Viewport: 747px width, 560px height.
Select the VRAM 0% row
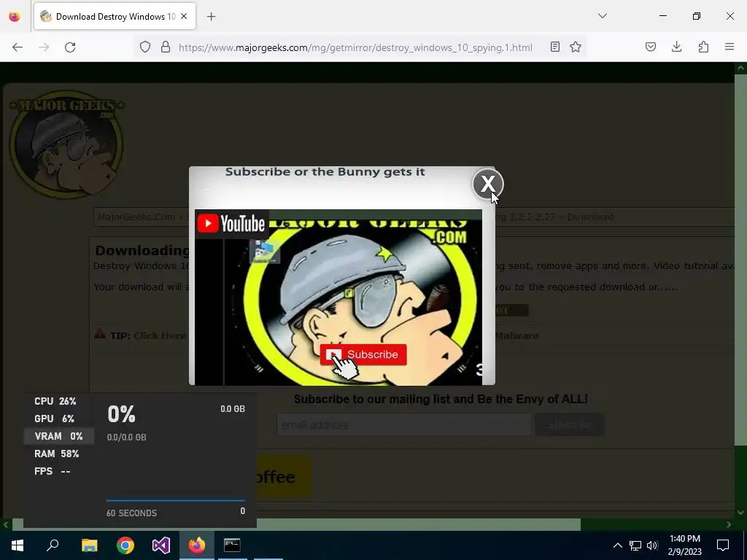click(59, 436)
